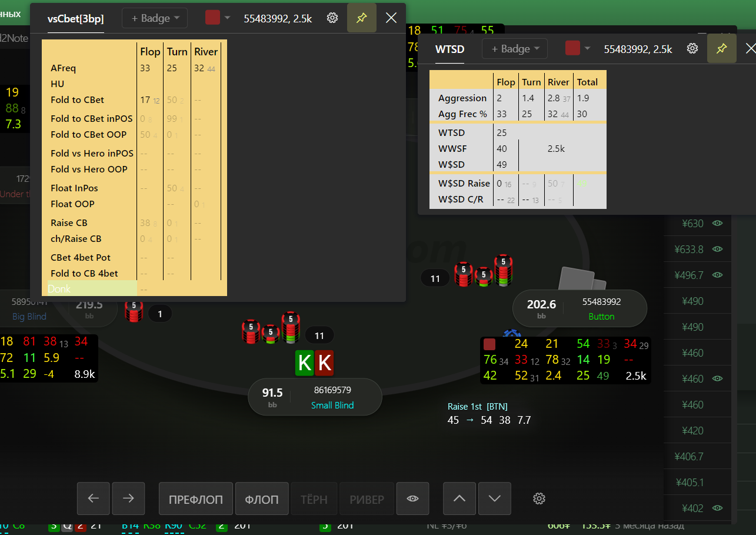The width and height of the screenshot is (756, 535).
Task: Pin the vsCbet[3bp] popup
Action: 362,18
